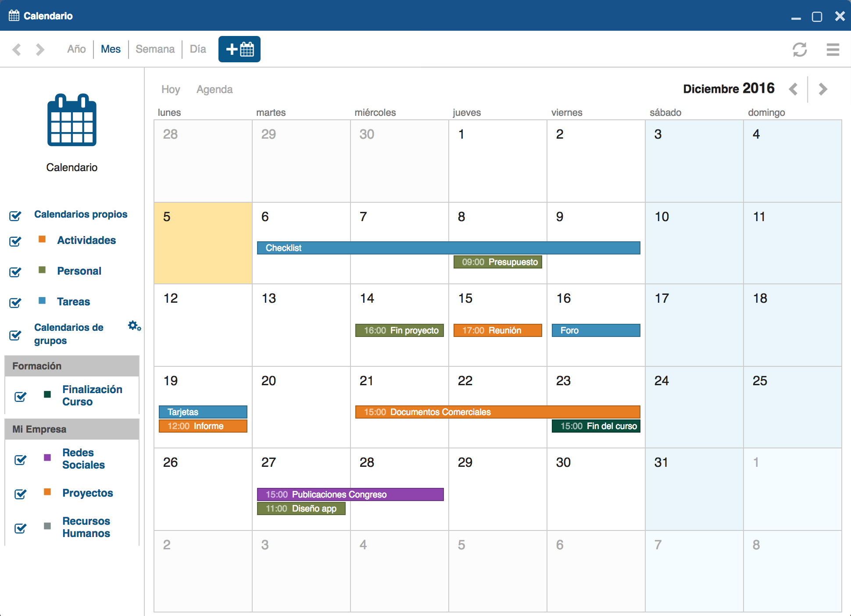This screenshot has height=616, width=851.
Task: Click Personal green color swatch
Action: point(42,270)
